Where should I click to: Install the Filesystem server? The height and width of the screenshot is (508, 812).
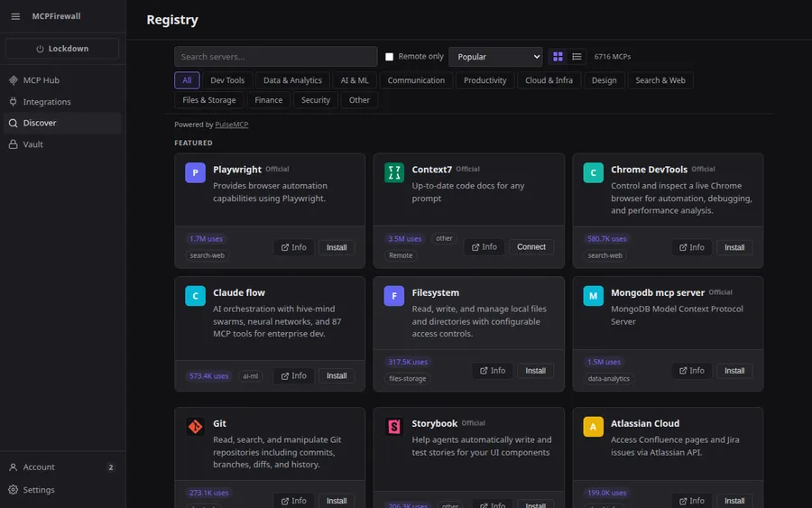[535, 371]
